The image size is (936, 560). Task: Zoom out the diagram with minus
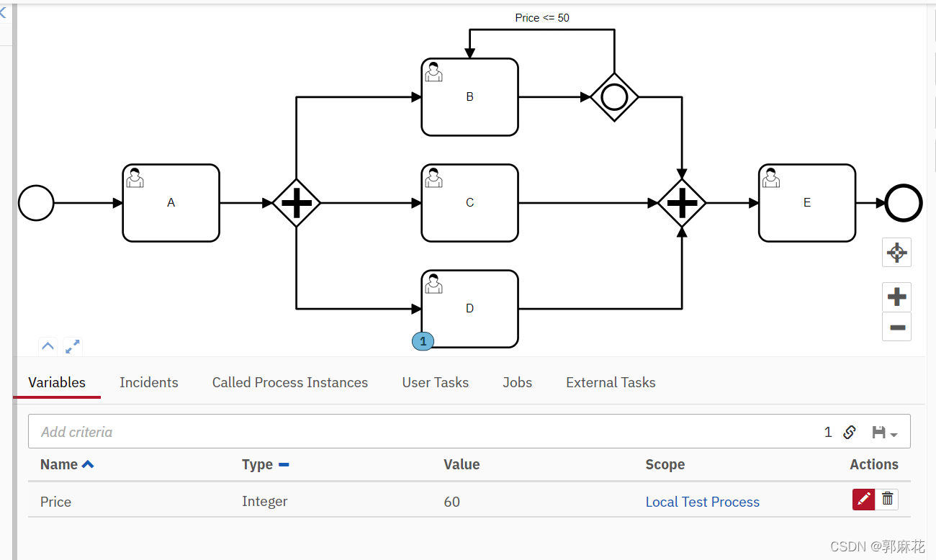(x=897, y=327)
